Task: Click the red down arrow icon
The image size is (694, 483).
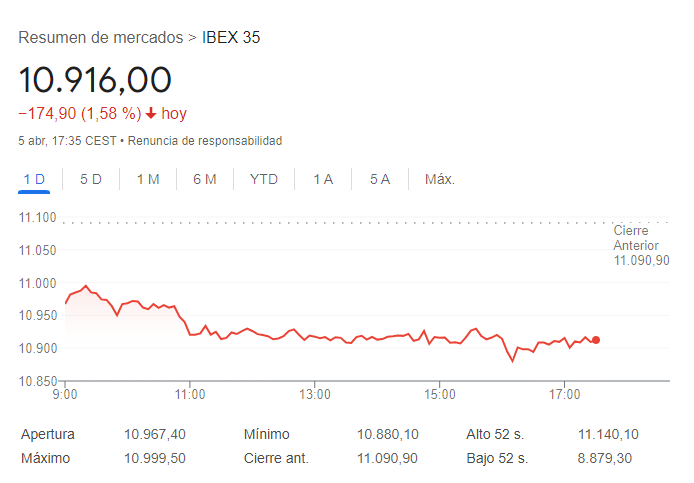Action: (x=151, y=114)
